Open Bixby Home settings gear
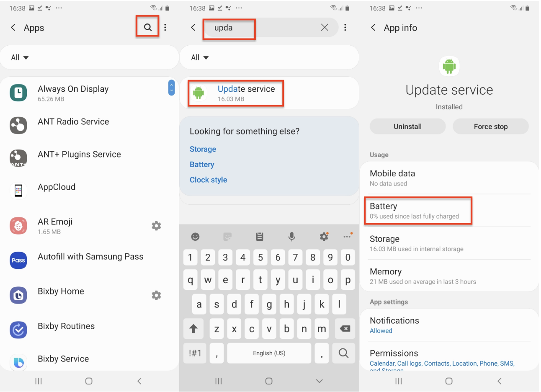This screenshot has height=392, width=541. click(156, 295)
